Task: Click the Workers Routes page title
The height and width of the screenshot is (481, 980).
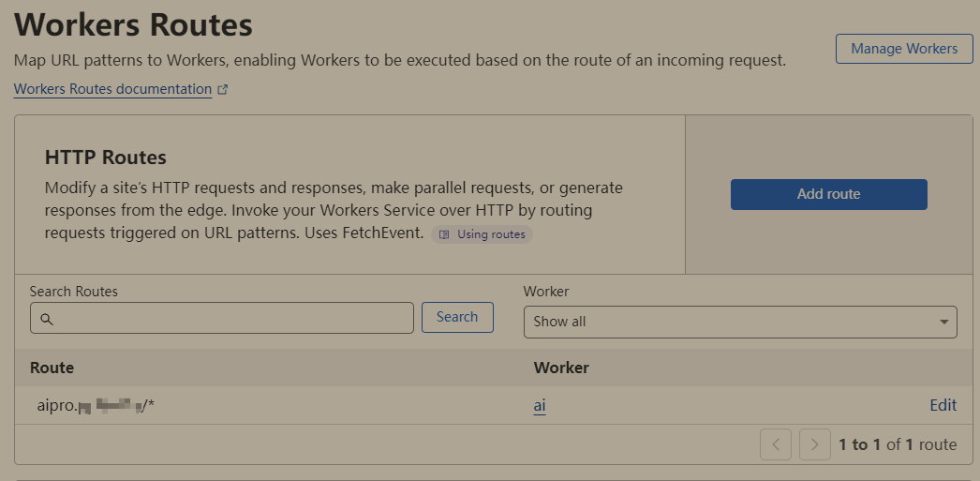Action: point(133,25)
